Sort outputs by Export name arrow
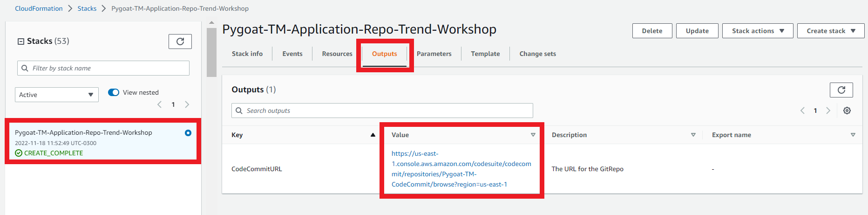 coord(853,135)
